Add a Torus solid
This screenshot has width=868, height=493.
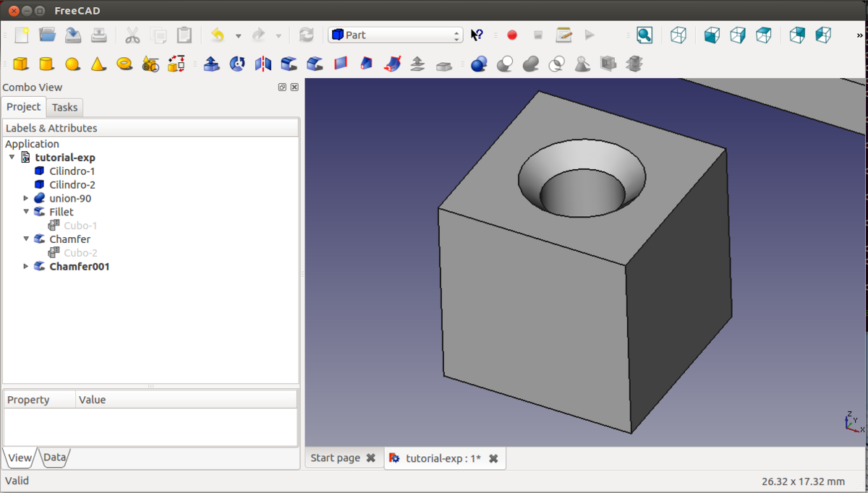pyautogui.click(x=124, y=64)
